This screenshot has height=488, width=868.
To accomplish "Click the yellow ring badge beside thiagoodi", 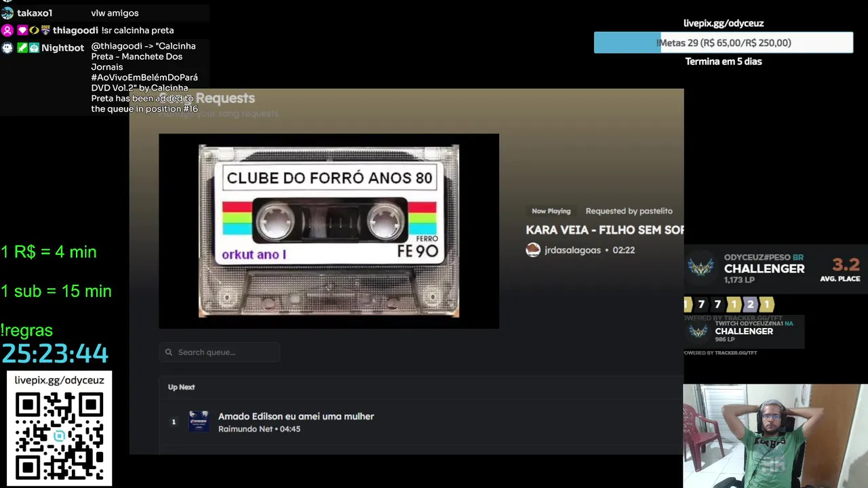I will [34, 30].
